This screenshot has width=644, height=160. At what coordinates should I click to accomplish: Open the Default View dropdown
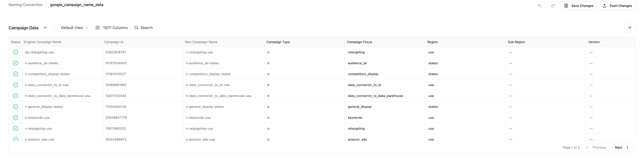point(74,28)
